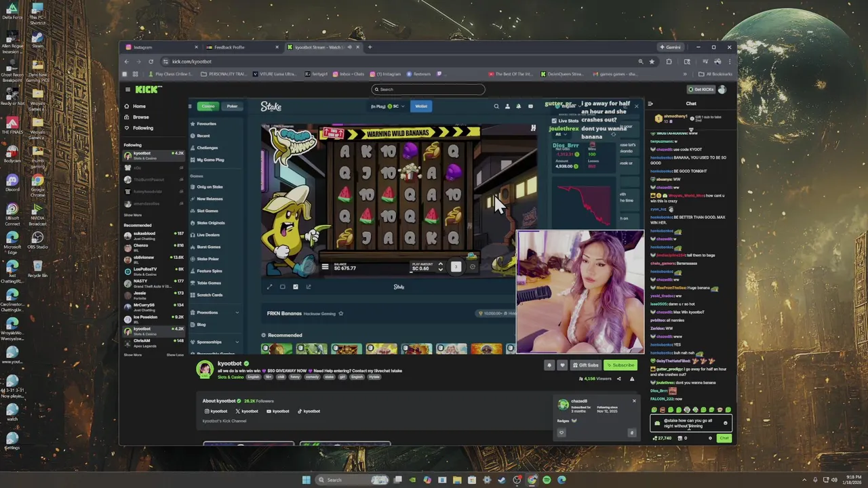The width and height of the screenshot is (868, 488).
Task: Open the SC currency dropdown in Stake
Action: 396,106
